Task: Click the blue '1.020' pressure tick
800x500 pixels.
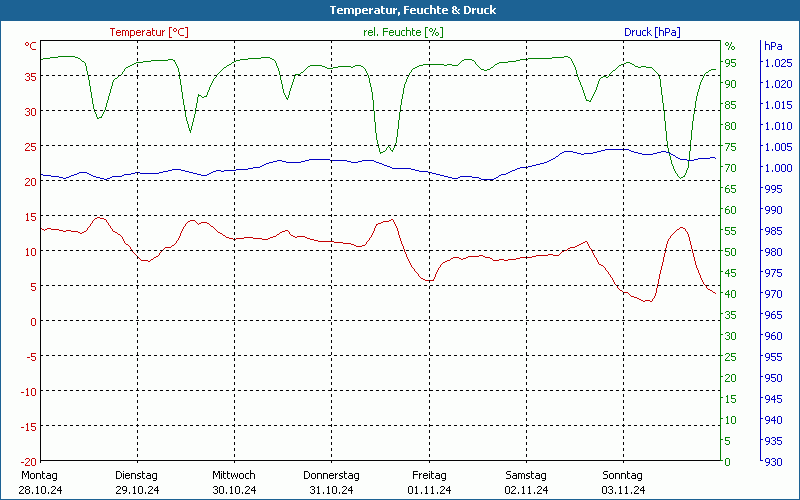Action: tap(778, 84)
